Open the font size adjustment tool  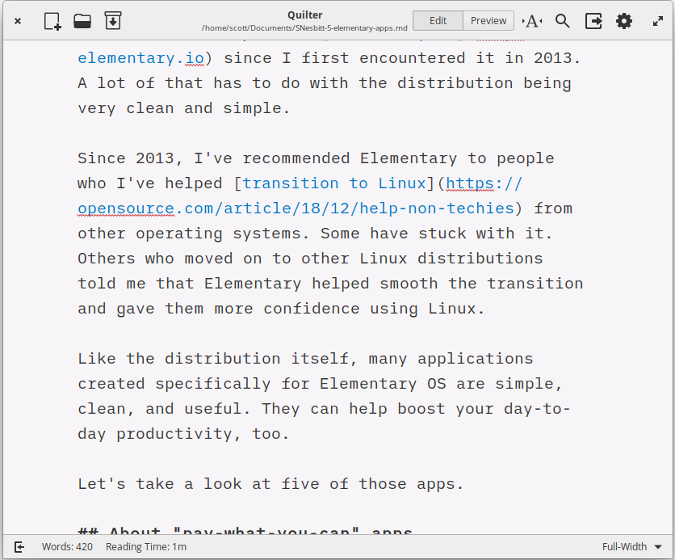(x=532, y=21)
